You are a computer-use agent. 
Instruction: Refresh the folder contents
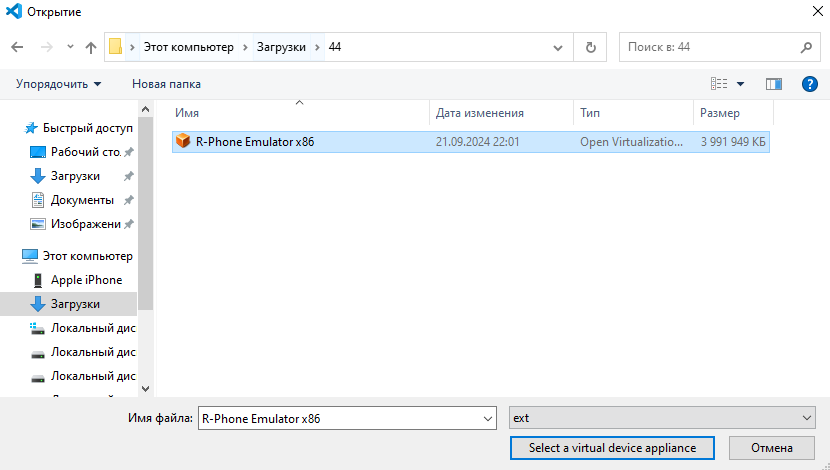tap(590, 48)
